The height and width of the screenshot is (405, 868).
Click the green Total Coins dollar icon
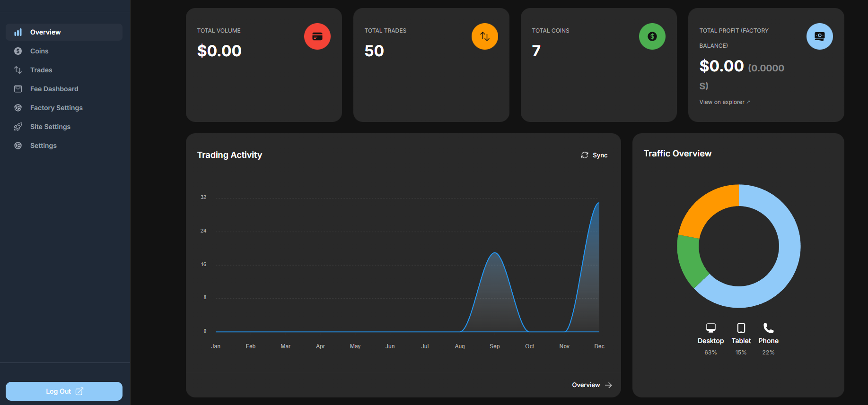click(652, 36)
